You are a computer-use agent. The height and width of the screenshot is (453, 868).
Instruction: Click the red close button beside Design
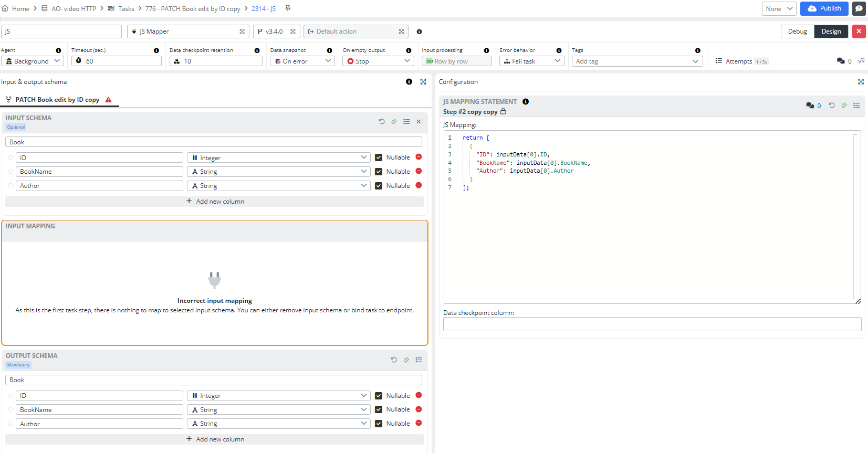coord(859,31)
